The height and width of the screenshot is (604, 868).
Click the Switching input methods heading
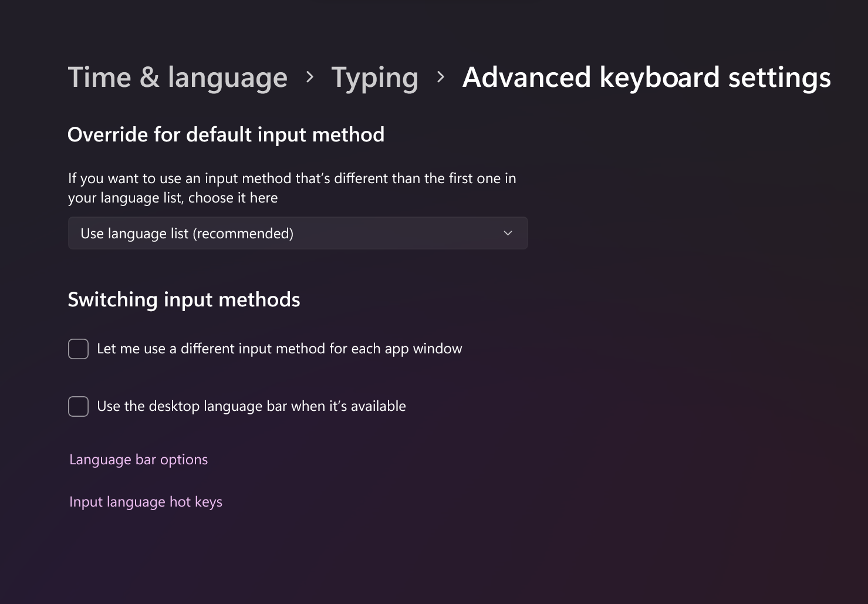point(184,299)
